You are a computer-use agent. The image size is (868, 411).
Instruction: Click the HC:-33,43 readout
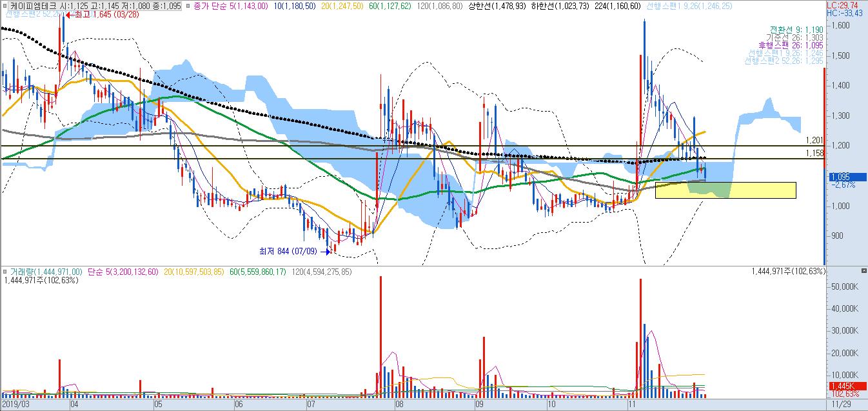point(845,12)
